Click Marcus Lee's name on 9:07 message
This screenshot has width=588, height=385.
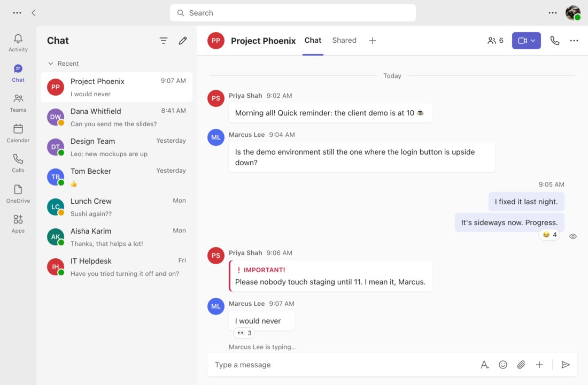click(247, 304)
